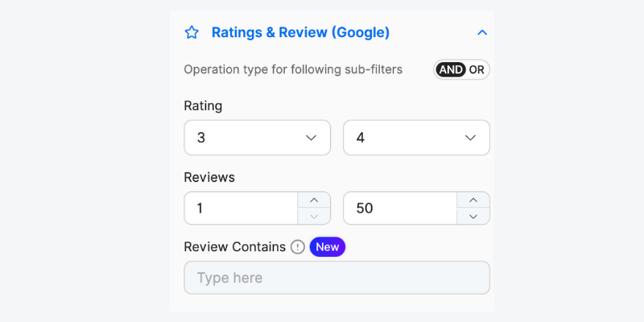Click the New badge
This screenshot has width=644, height=322.
pyautogui.click(x=328, y=247)
